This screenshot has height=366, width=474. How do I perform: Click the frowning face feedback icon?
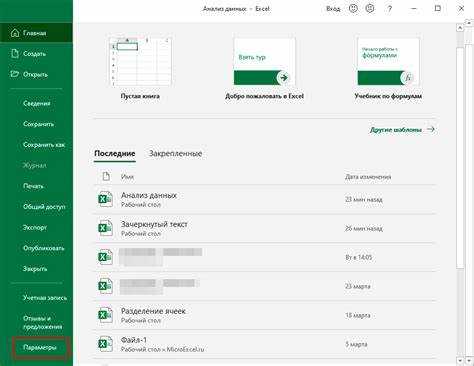(x=370, y=8)
